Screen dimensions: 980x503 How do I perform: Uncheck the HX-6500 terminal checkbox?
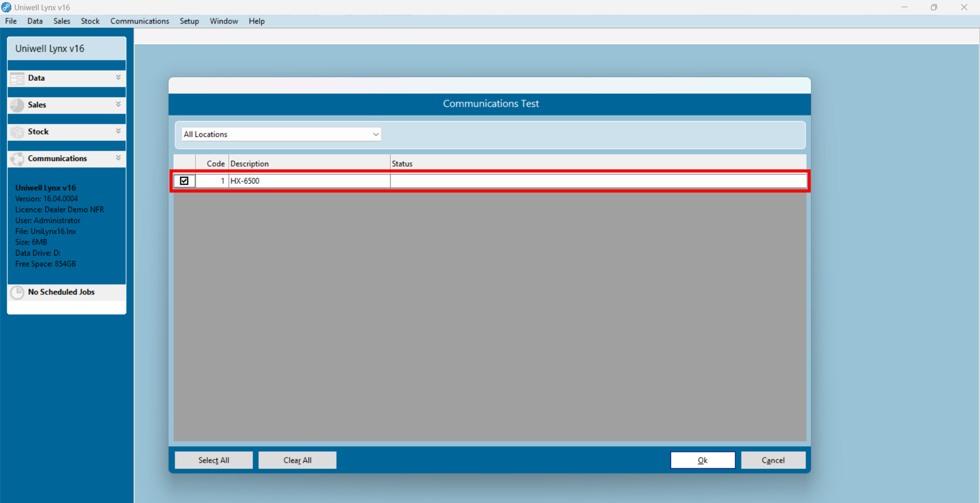tap(184, 181)
